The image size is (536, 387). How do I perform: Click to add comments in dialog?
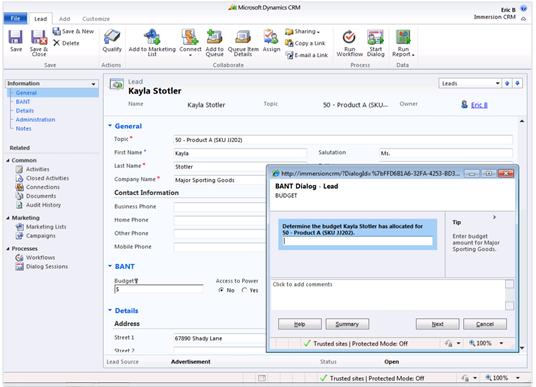tap(388, 295)
